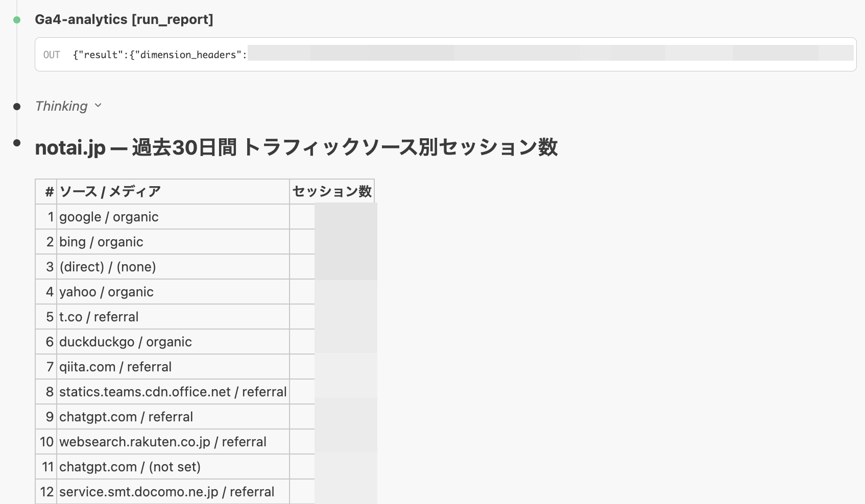The width and height of the screenshot is (865, 504).
Task: Select the ソース / メディア column header
Action: (x=110, y=191)
